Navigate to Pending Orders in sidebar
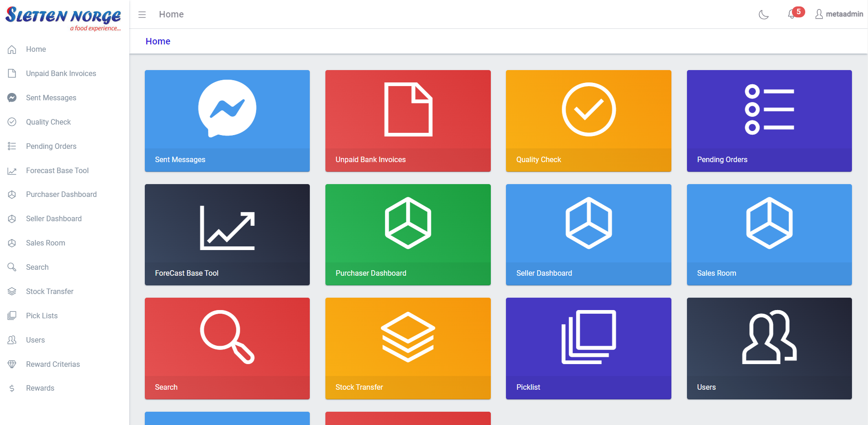The height and width of the screenshot is (425, 868). 51,146
